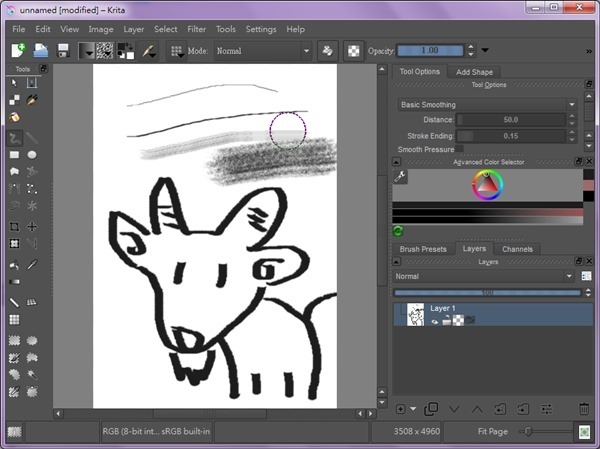600x449 pixels.
Task: Click the New Document icon
Action: click(x=19, y=50)
